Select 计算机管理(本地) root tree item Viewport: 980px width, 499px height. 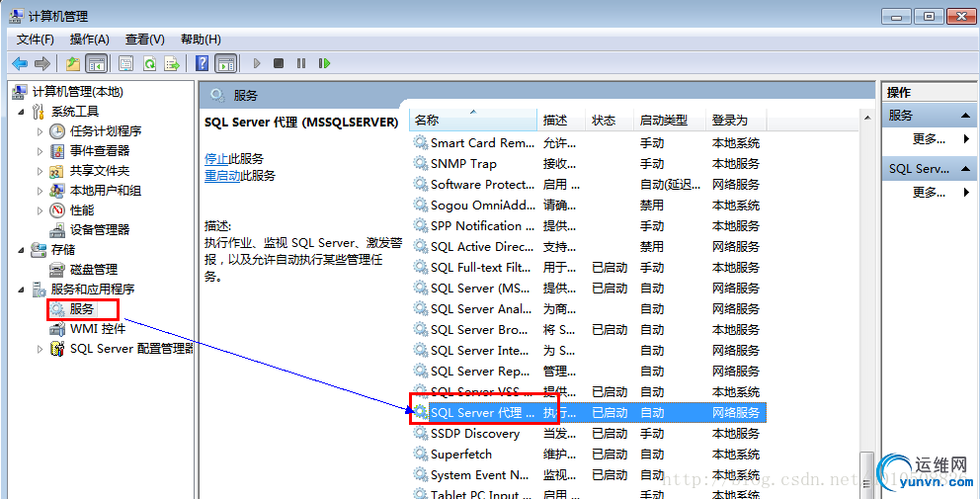point(77,92)
